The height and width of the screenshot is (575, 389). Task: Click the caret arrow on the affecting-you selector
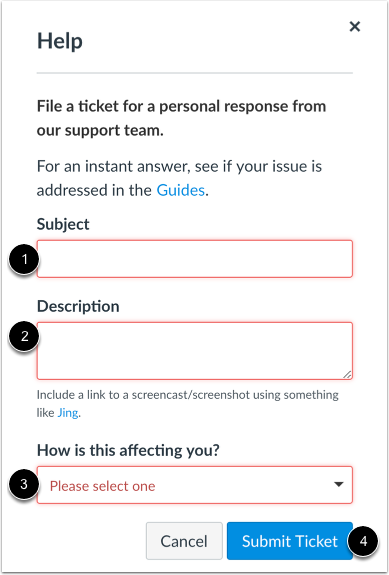point(339,484)
